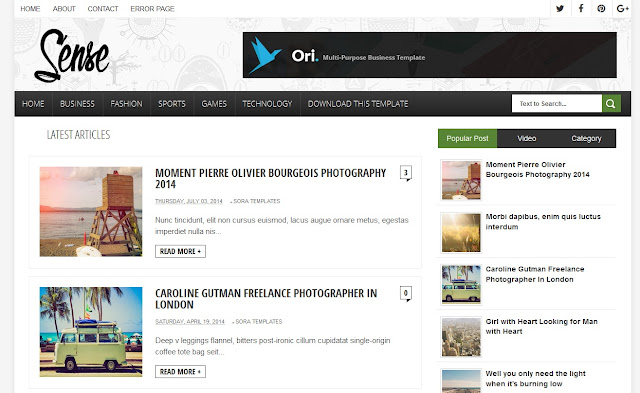Open sidebar post Girl with Heart Looking
Screen dimensions: 640x393
pyautogui.click(x=541, y=326)
